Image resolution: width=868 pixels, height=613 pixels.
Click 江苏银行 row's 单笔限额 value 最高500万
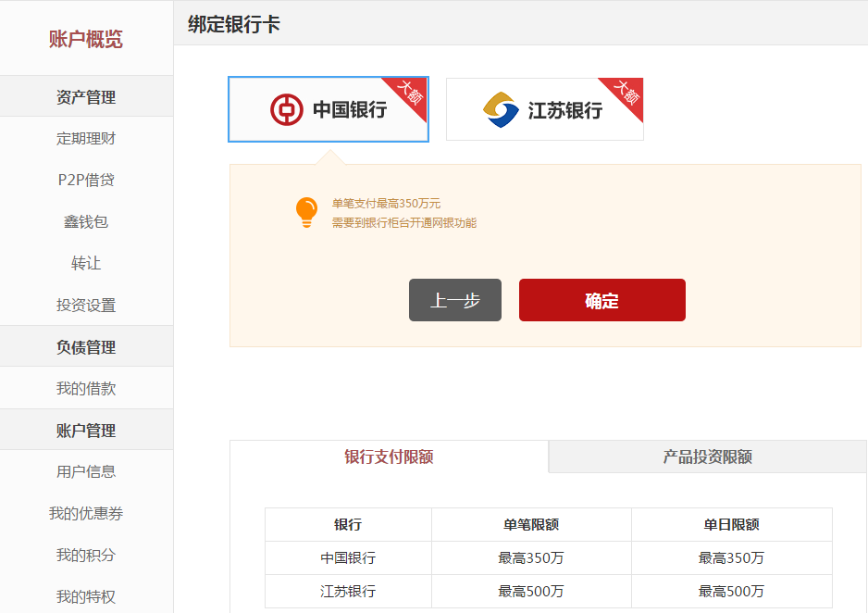click(531, 591)
